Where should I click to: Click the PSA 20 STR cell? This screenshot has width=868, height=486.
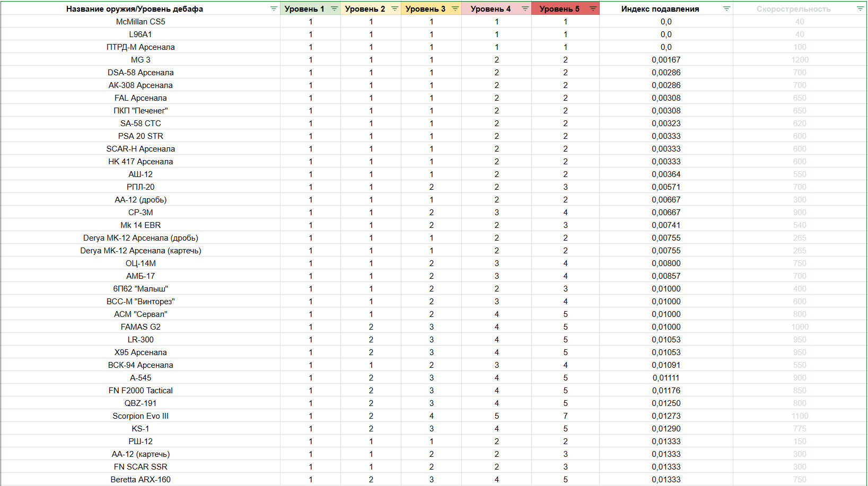click(x=141, y=136)
